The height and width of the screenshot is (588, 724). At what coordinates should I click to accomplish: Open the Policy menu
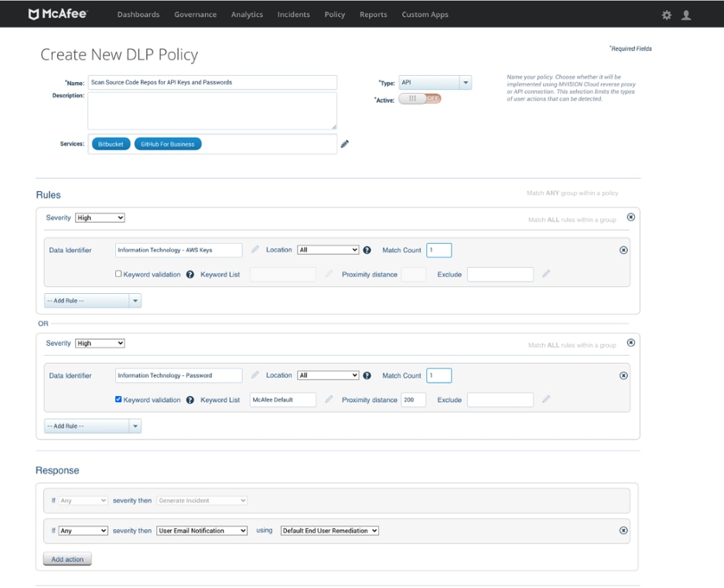point(335,15)
